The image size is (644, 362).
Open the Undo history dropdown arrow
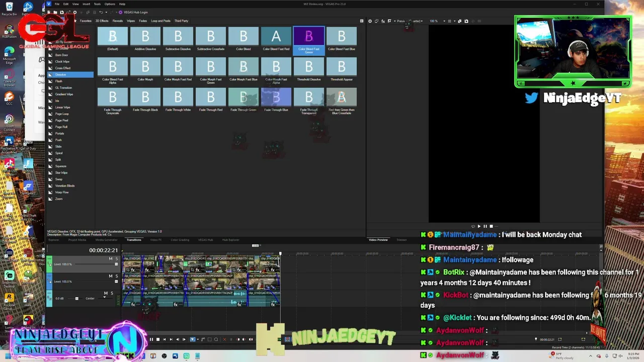click(x=106, y=12)
